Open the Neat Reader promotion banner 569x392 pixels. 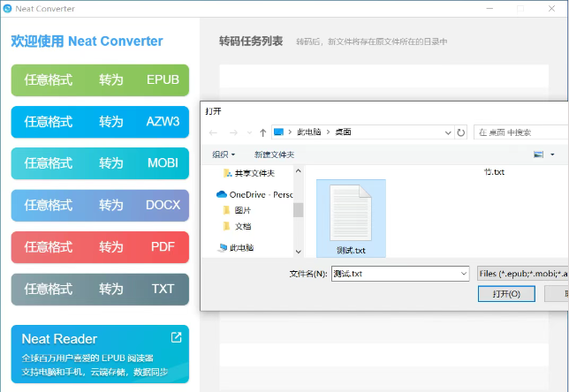click(100, 354)
